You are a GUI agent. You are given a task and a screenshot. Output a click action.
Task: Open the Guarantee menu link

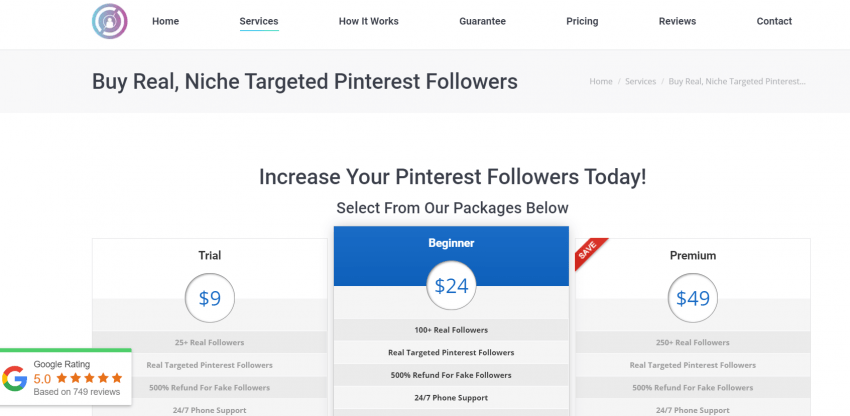[x=482, y=21]
